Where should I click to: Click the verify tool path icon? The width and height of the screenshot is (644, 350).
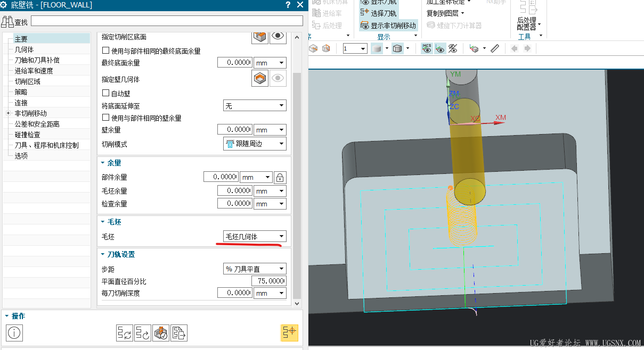point(161,333)
